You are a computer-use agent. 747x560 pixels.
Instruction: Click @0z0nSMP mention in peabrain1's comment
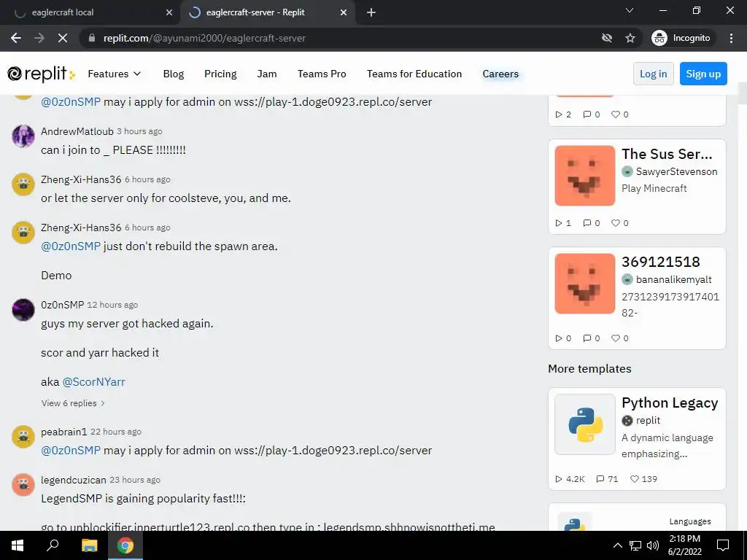coord(71,451)
